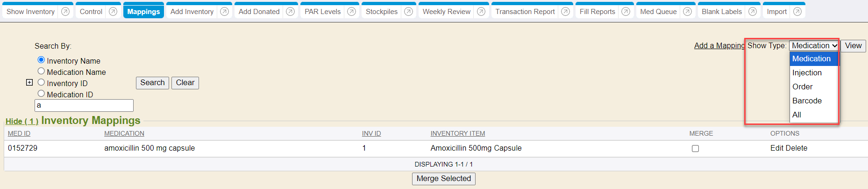Open PAR Levels in new window icon
868x189 pixels.
(x=351, y=12)
